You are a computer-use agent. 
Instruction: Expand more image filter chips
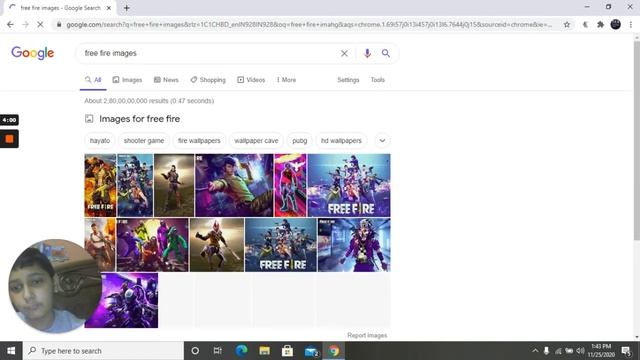click(382, 140)
